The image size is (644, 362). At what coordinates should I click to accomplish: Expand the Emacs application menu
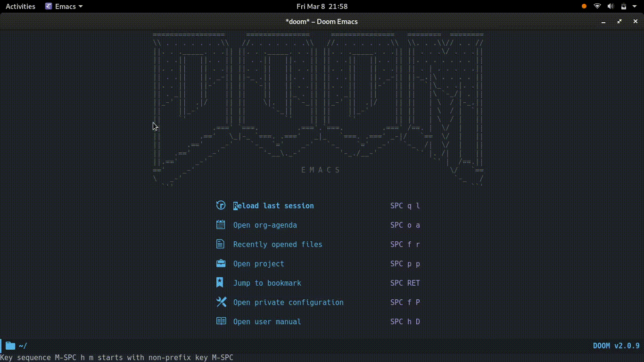[x=64, y=6]
